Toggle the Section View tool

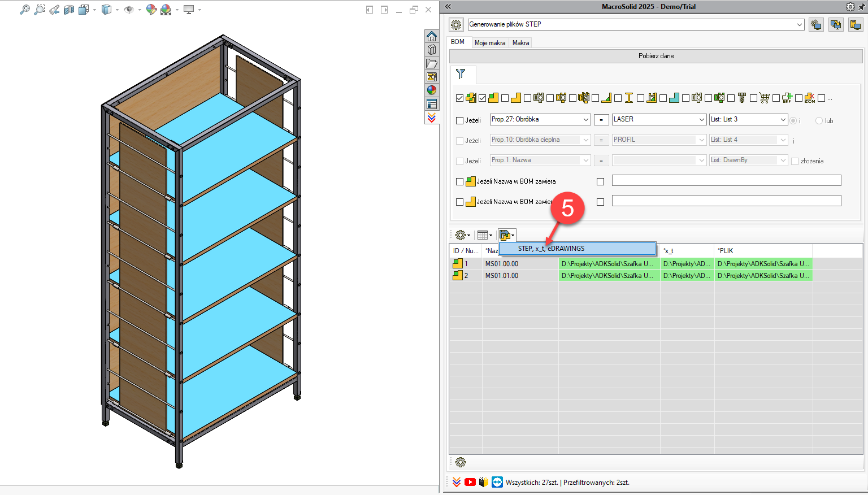click(x=69, y=10)
